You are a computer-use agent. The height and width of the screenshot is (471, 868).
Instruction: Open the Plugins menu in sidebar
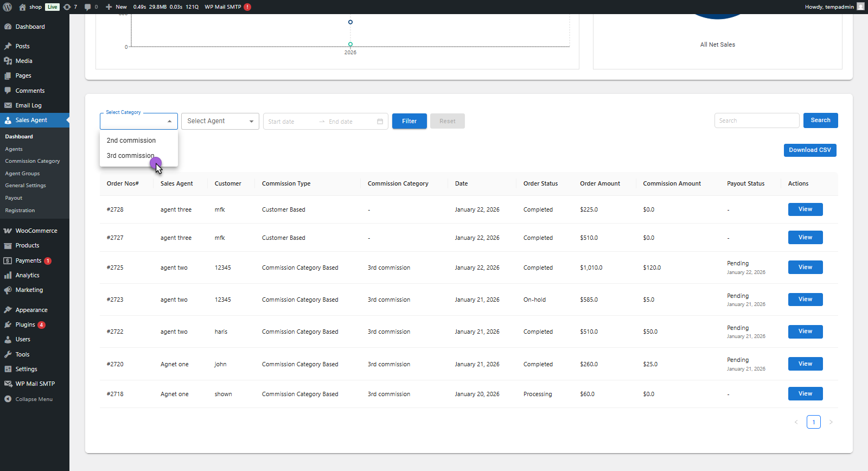click(25, 324)
